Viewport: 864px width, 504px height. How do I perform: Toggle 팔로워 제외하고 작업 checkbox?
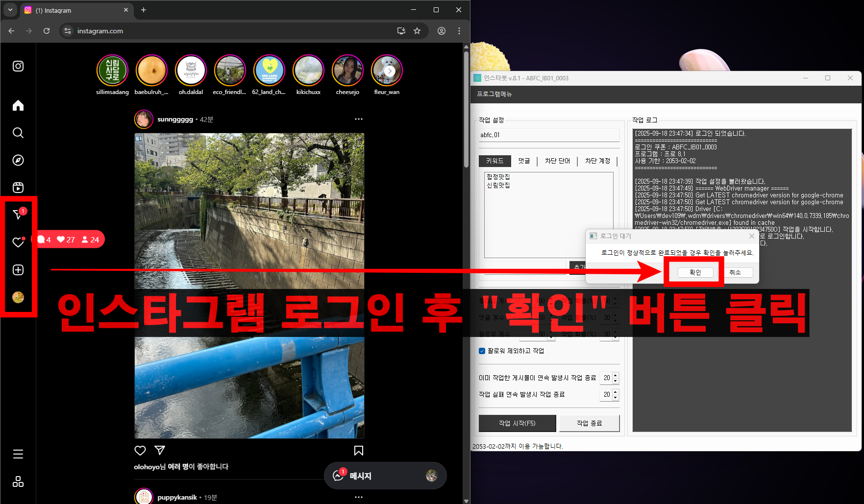(x=482, y=351)
